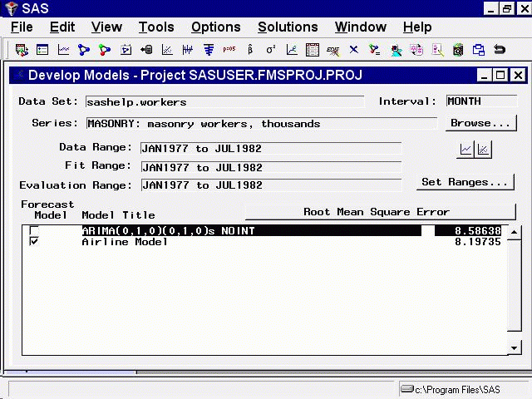
Task: Open the Tools menu
Action: 156,27
